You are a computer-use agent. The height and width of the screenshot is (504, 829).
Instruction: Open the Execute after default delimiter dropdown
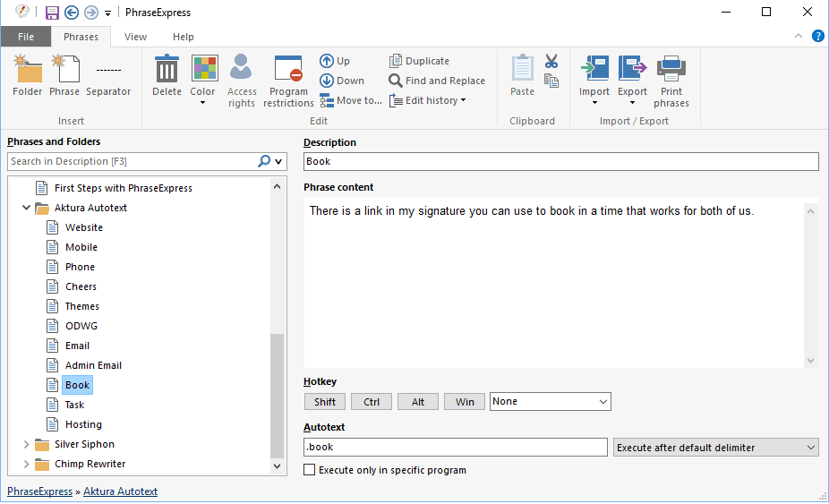click(x=716, y=448)
